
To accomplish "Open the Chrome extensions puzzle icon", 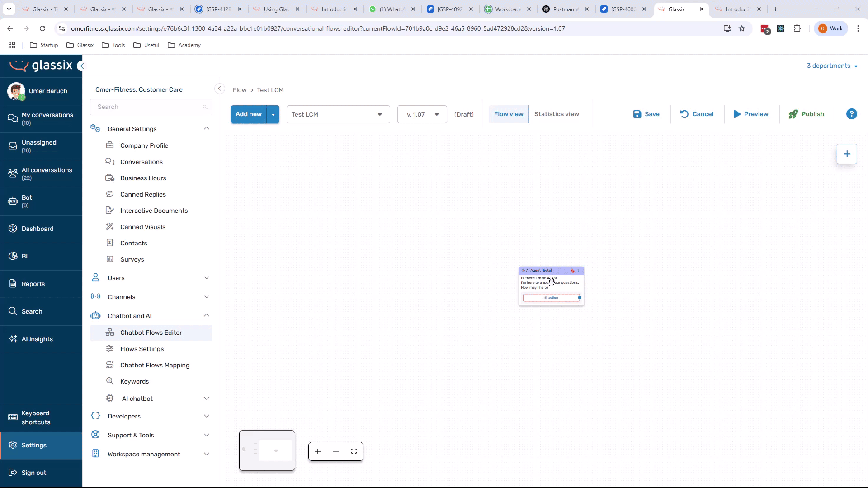I will click(x=797, y=28).
